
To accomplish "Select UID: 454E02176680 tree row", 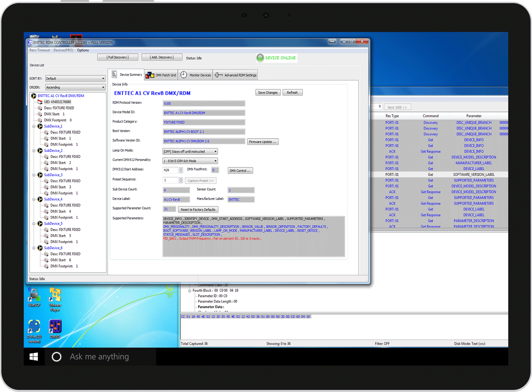I will tap(57, 102).
